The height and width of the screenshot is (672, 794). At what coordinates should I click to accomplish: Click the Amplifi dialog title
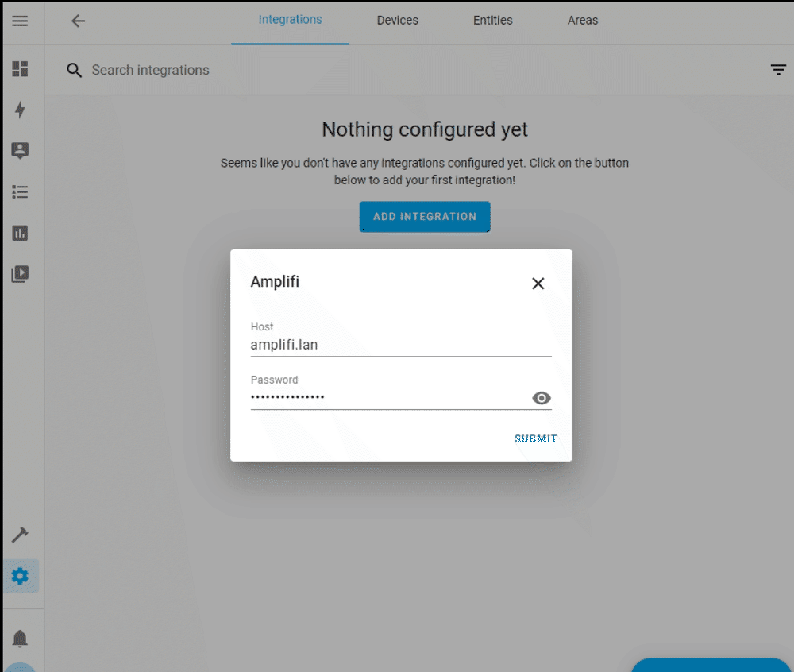[275, 281]
